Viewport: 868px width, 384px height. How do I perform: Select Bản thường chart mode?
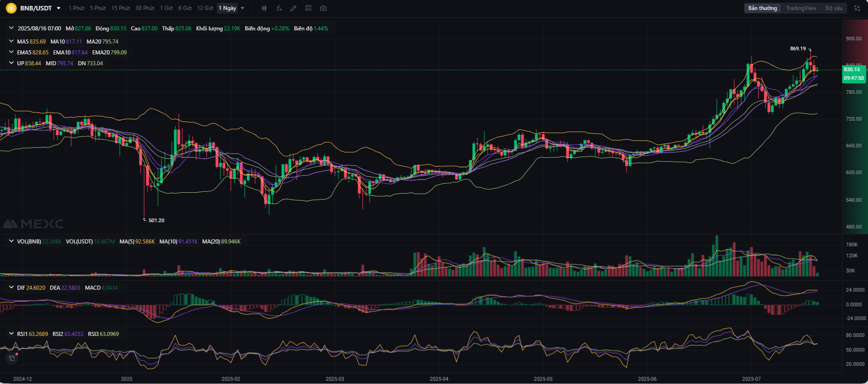[x=762, y=8]
